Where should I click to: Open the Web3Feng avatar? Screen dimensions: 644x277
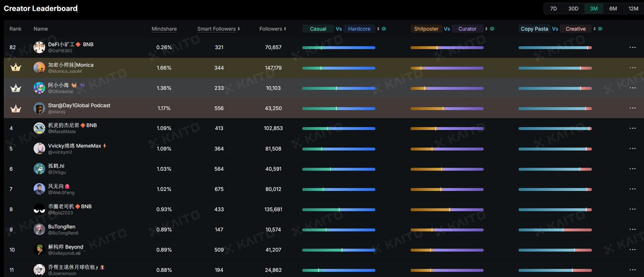pyautogui.click(x=39, y=189)
